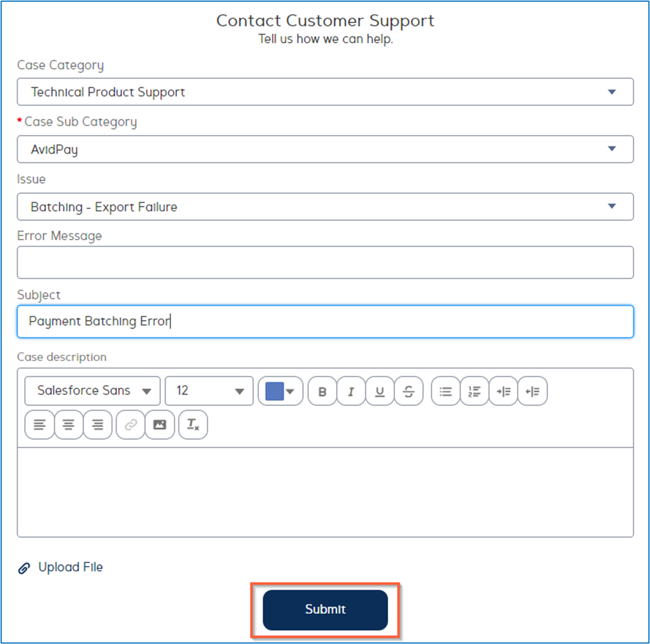Apply strikethrough formatting

409,391
